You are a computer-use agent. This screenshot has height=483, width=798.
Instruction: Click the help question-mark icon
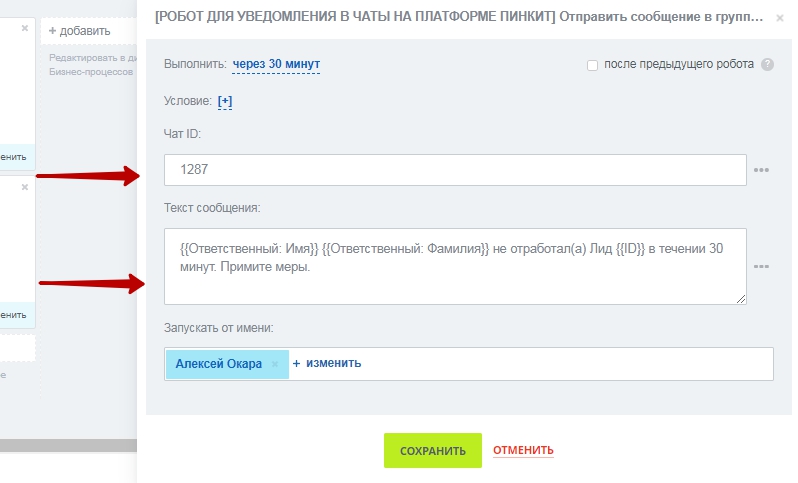(x=767, y=65)
